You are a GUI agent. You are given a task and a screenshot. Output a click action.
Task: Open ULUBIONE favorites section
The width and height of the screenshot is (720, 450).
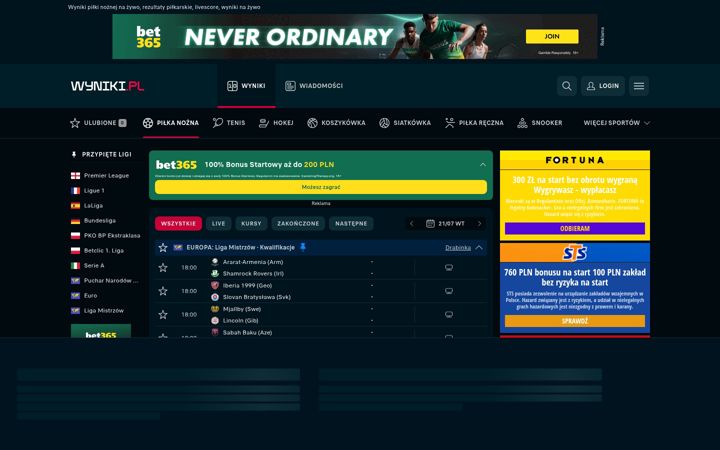click(98, 123)
